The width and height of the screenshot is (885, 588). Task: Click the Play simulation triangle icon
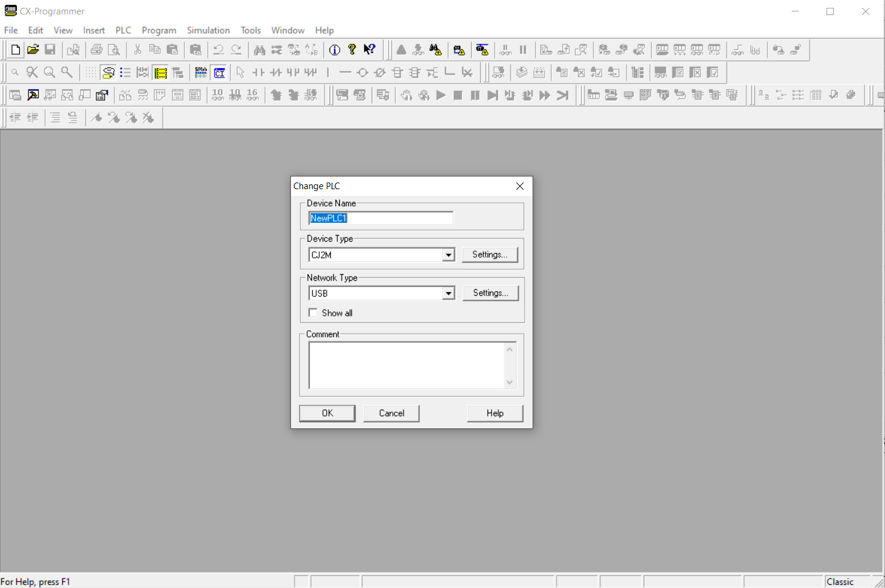441,95
